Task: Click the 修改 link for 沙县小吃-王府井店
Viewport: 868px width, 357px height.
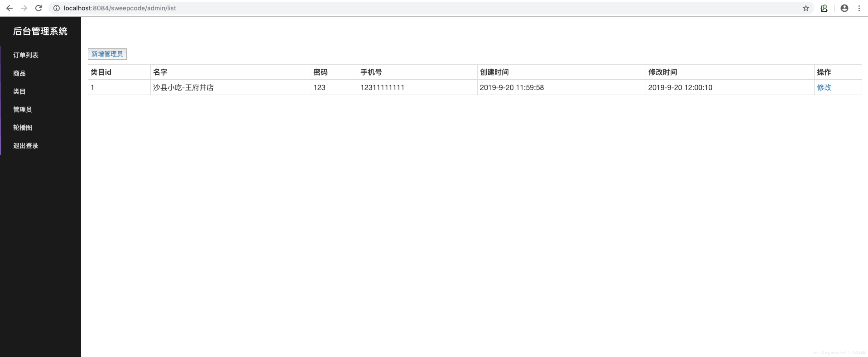Action: tap(824, 88)
